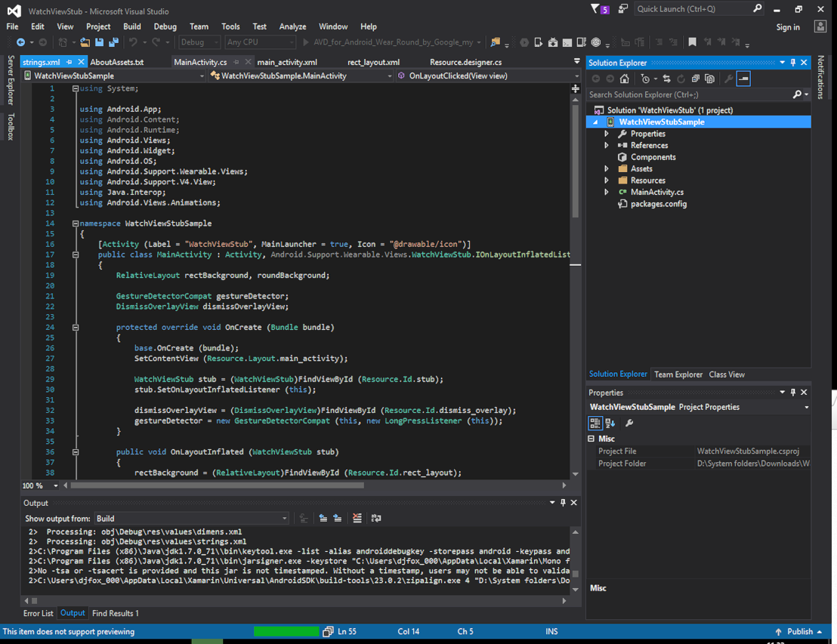
Task: Open the notifications flag with the 5 badge
Action: click(x=600, y=9)
